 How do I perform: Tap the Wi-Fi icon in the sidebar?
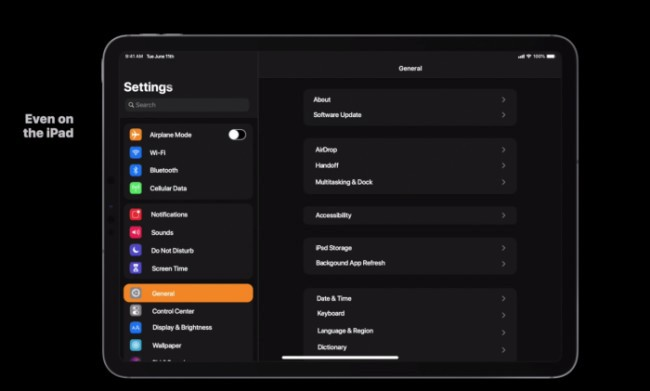[136, 153]
